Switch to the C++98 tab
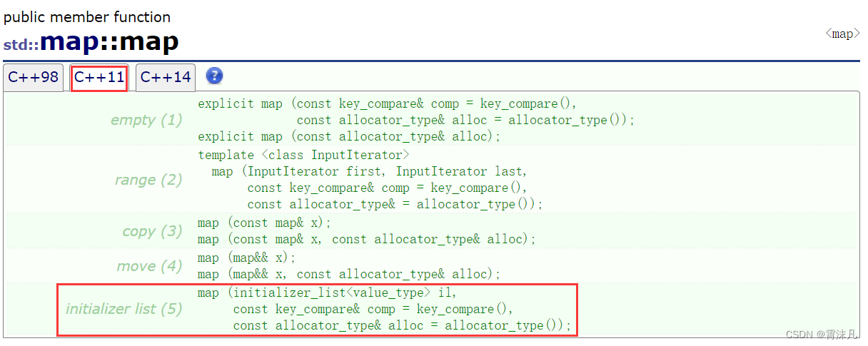 (33, 77)
